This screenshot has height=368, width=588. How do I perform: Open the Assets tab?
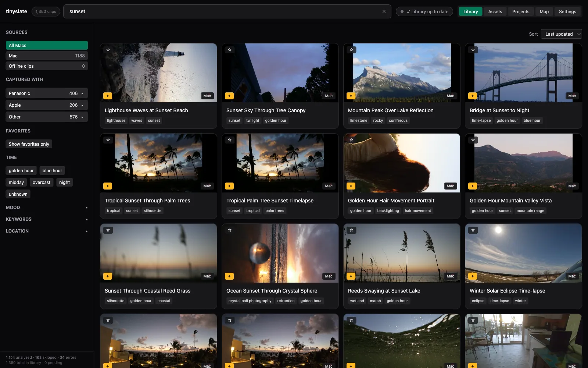click(x=495, y=11)
